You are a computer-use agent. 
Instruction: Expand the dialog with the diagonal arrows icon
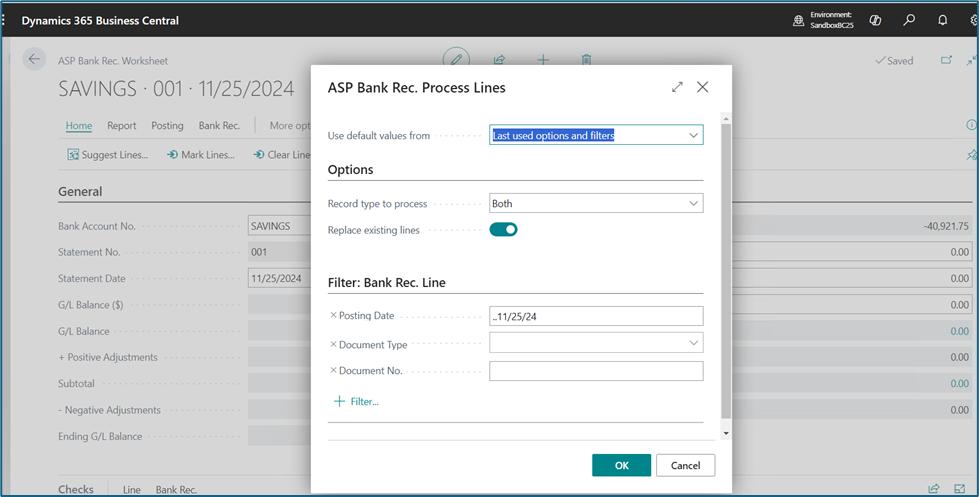(x=677, y=87)
